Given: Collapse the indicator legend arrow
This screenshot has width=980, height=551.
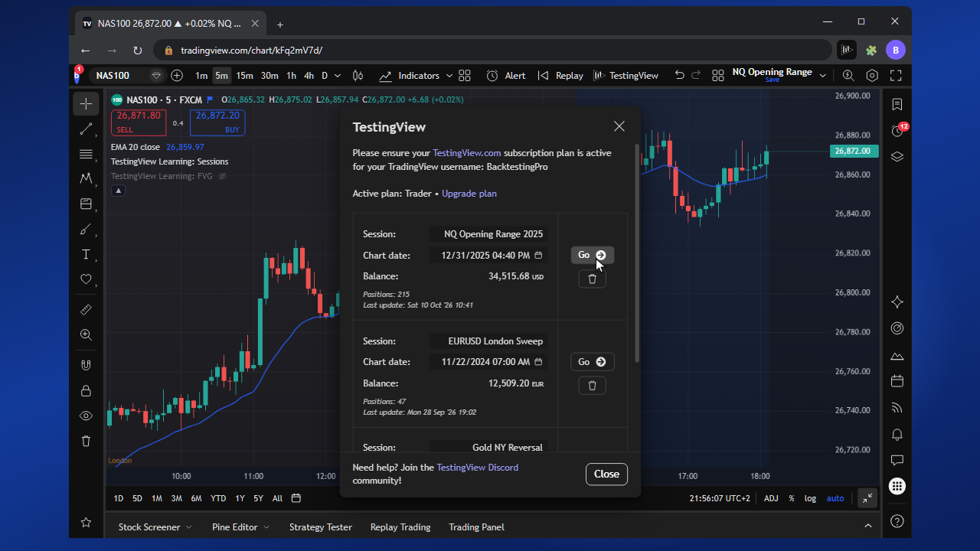Looking at the screenshot, I should (x=118, y=191).
